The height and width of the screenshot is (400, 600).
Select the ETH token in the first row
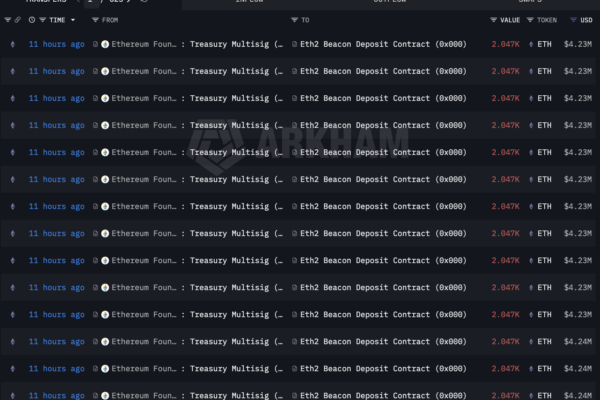click(x=544, y=44)
